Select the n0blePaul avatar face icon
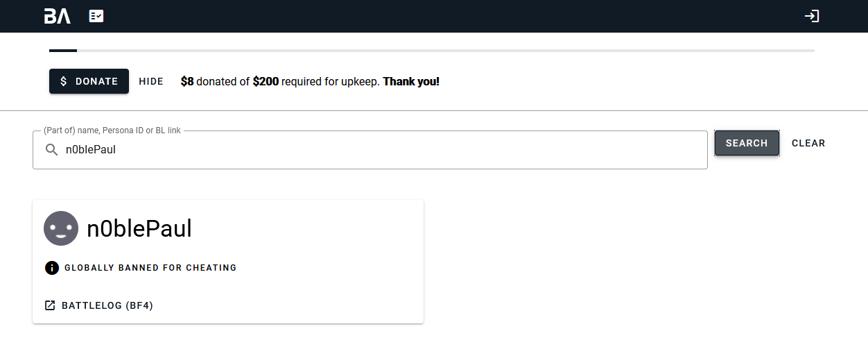 click(x=61, y=228)
